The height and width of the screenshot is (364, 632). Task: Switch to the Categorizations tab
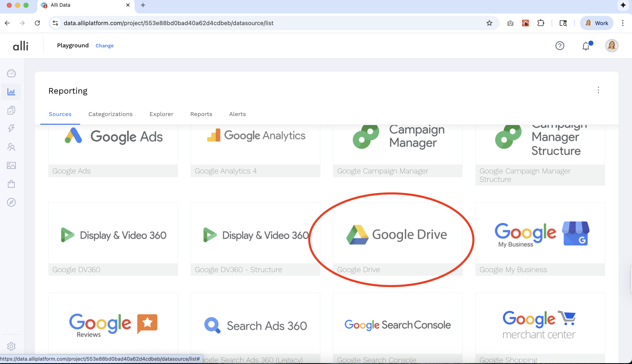[110, 114]
